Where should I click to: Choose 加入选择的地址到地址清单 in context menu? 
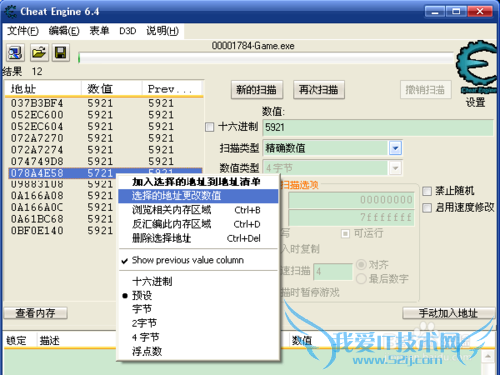(x=198, y=182)
